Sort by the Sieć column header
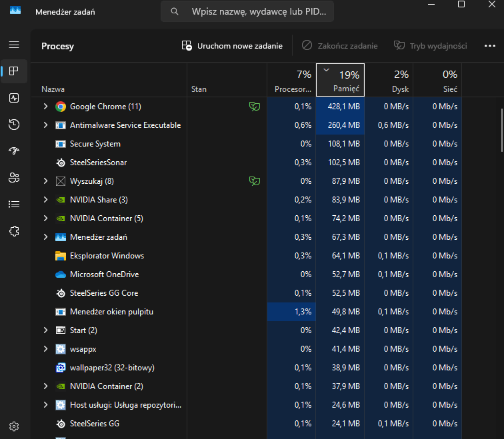This screenshot has height=439, width=504. (x=437, y=80)
